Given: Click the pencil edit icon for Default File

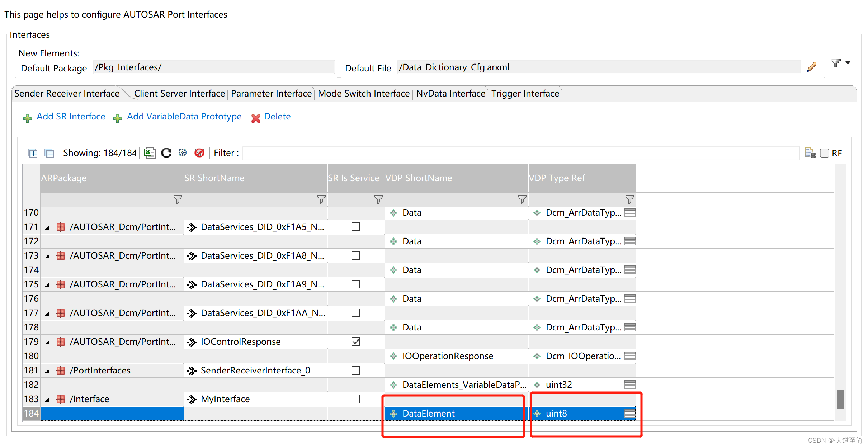Looking at the screenshot, I should [x=812, y=67].
